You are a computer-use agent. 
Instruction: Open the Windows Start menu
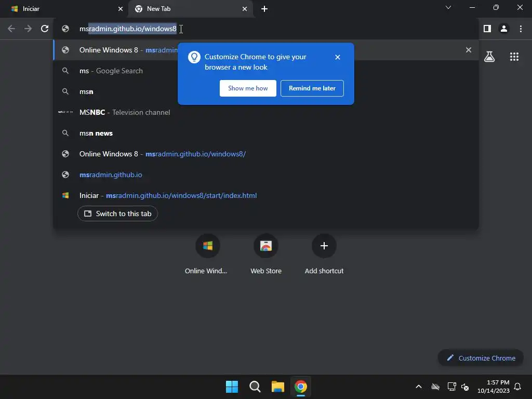[232, 387]
